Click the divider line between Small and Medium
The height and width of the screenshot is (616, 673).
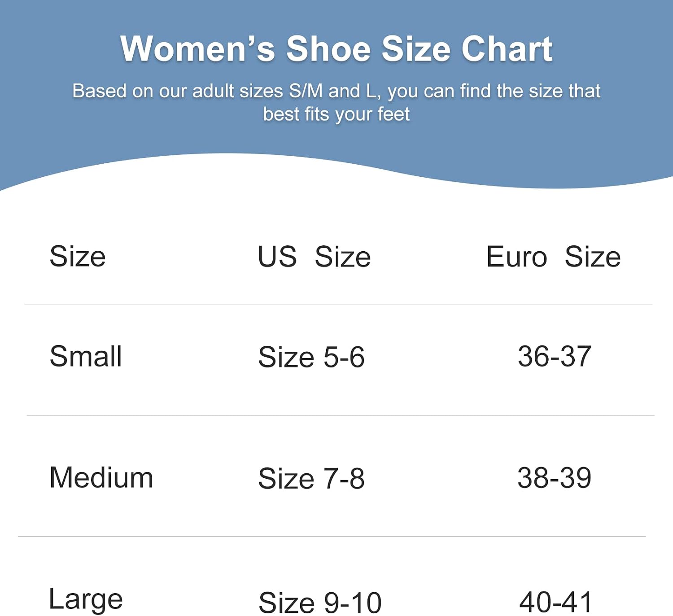point(341,415)
